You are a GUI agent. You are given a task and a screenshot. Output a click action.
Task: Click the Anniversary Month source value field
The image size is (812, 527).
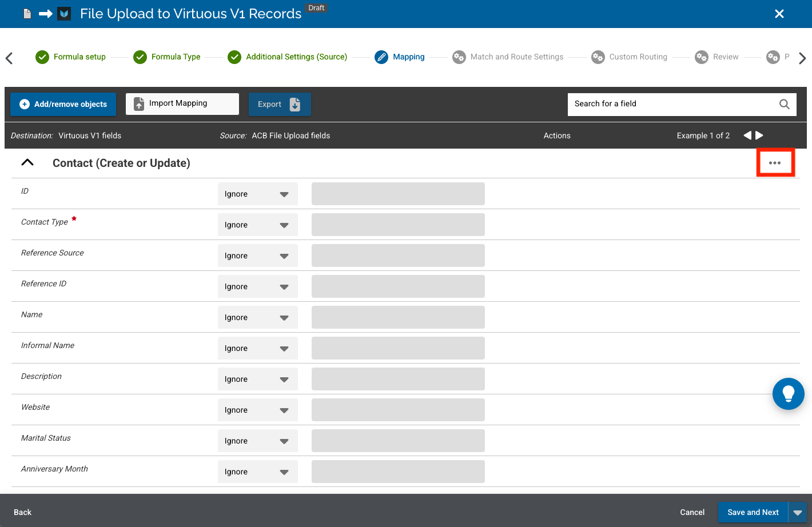(x=398, y=472)
